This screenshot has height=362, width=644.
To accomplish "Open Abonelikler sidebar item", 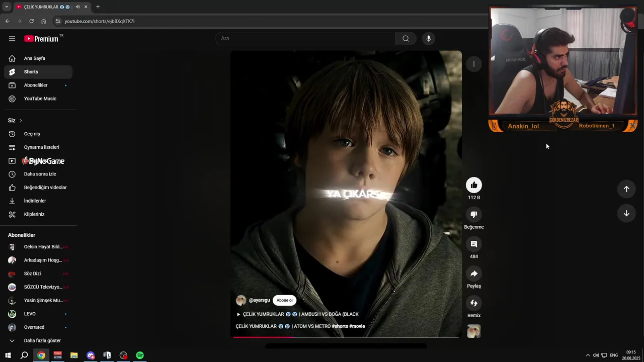I will pyautogui.click(x=38, y=85).
